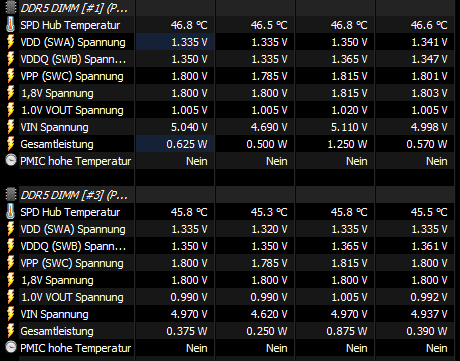The width and height of the screenshot is (460, 361).
Task: Click lightning icon of DIMM #3 Gesamtleistung
Action: [x=11, y=331]
